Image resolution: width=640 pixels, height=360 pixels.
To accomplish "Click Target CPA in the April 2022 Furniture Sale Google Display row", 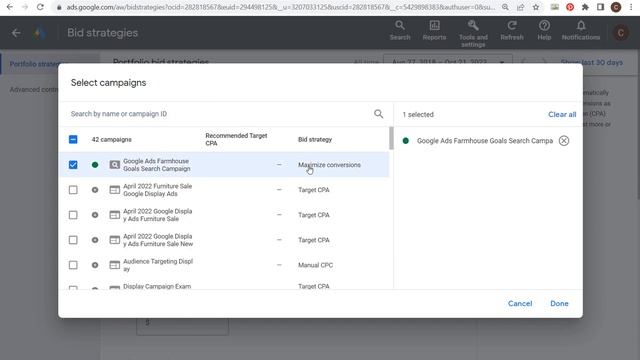I will pyautogui.click(x=313, y=190).
